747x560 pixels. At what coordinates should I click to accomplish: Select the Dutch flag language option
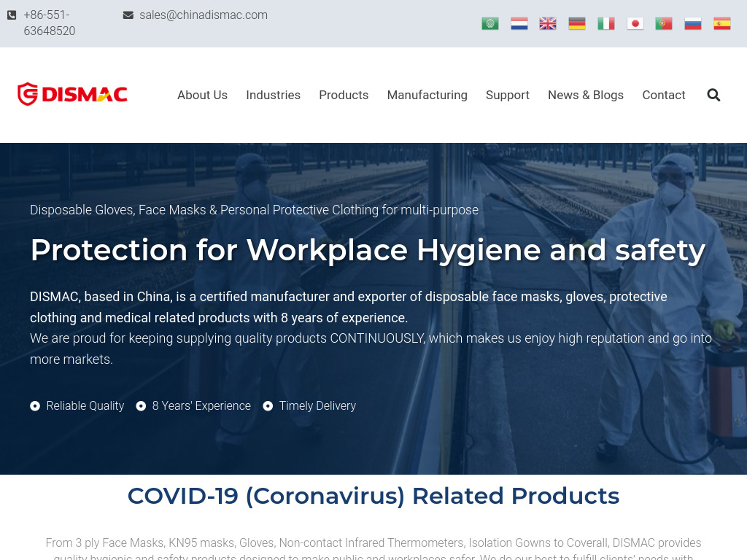click(519, 23)
